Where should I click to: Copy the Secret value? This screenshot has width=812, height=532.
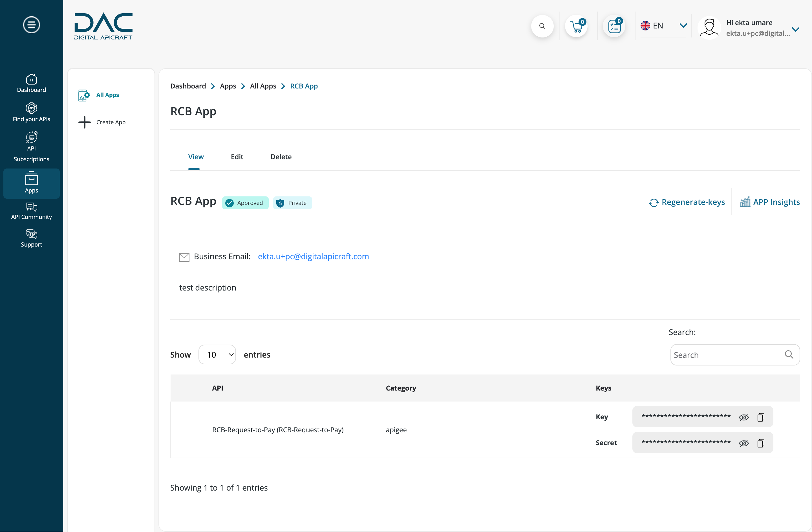761,443
